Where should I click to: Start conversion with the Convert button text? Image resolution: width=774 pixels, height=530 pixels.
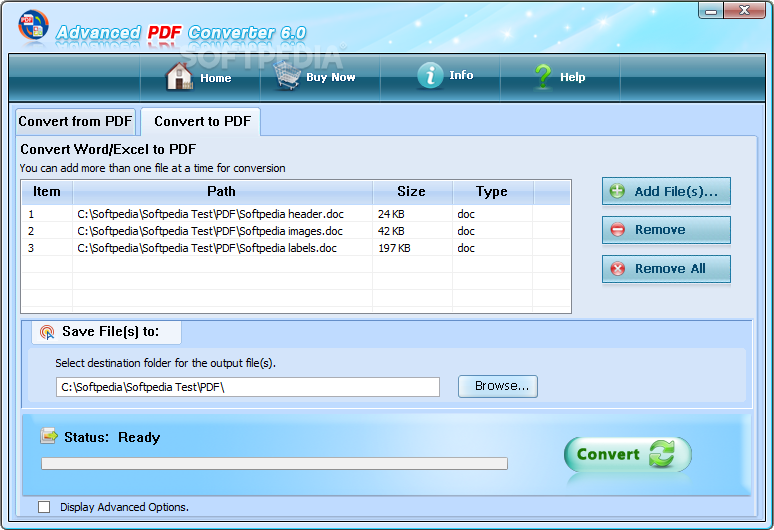click(608, 454)
